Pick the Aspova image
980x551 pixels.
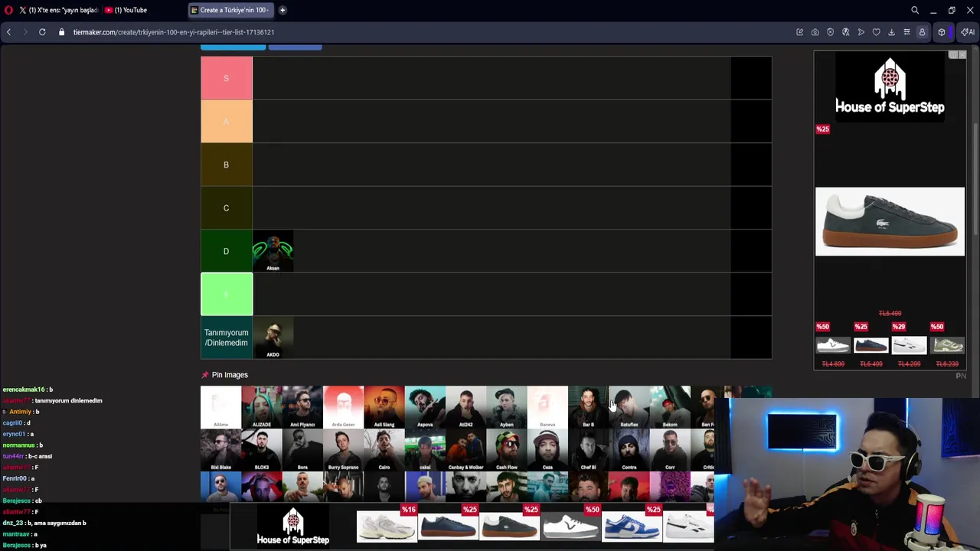pyautogui.click(x=425, y=407)
